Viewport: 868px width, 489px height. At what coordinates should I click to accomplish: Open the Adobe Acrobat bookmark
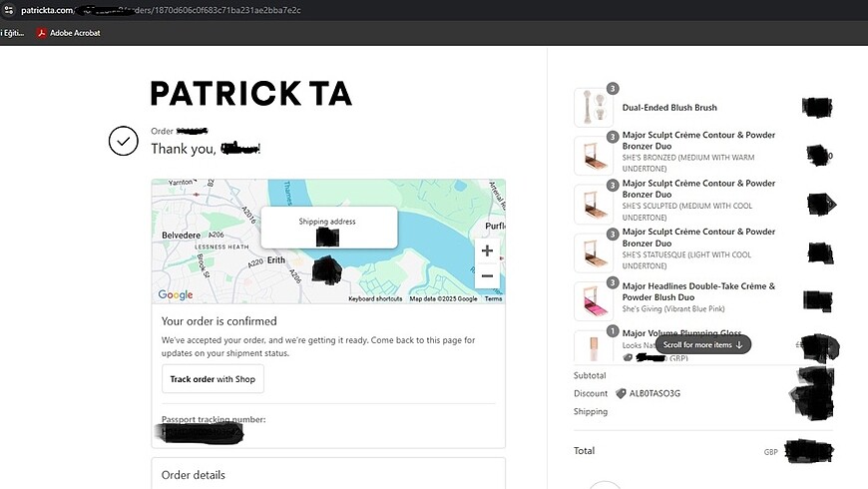[x=69, y=33]
